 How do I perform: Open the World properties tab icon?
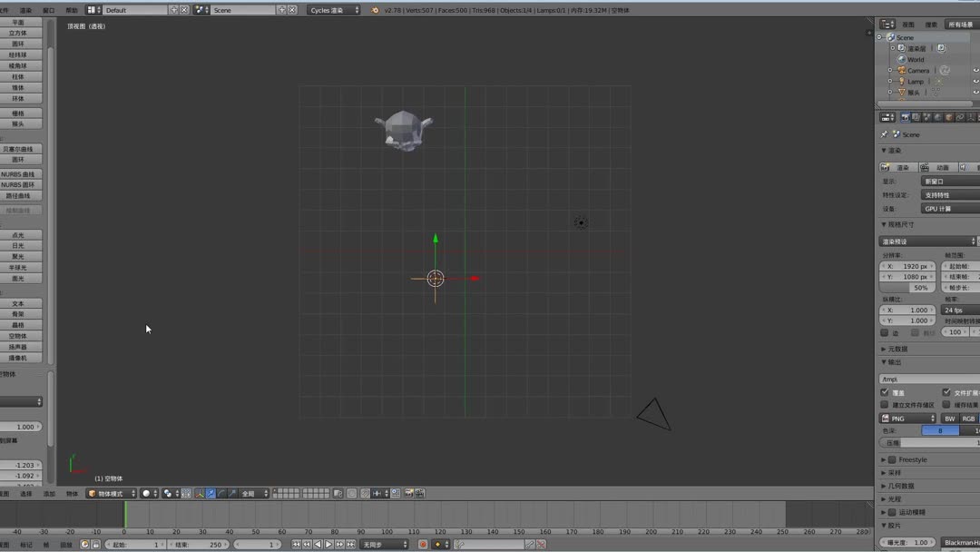[x=937, y=117]
